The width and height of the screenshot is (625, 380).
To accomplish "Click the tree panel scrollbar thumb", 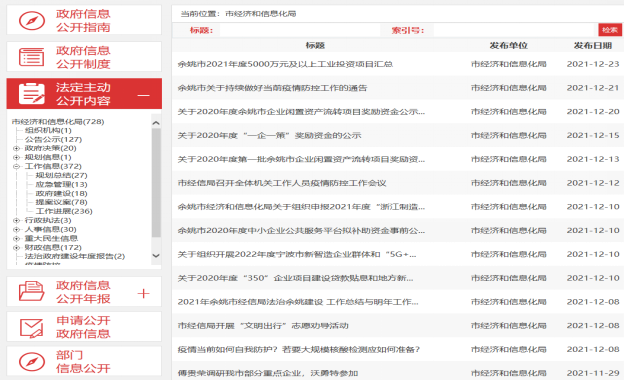I will pos(156,183).
